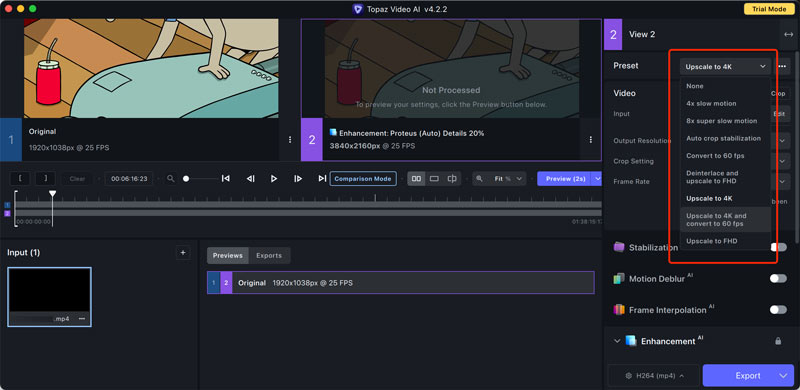
Task: Open the .mp4 input file options menu
Action: 82,319
